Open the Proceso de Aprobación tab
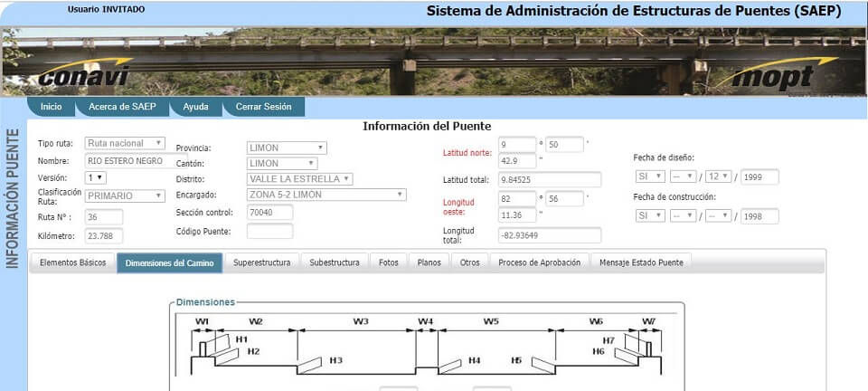This screenshot has height=391, width=868. click(539, 262)
